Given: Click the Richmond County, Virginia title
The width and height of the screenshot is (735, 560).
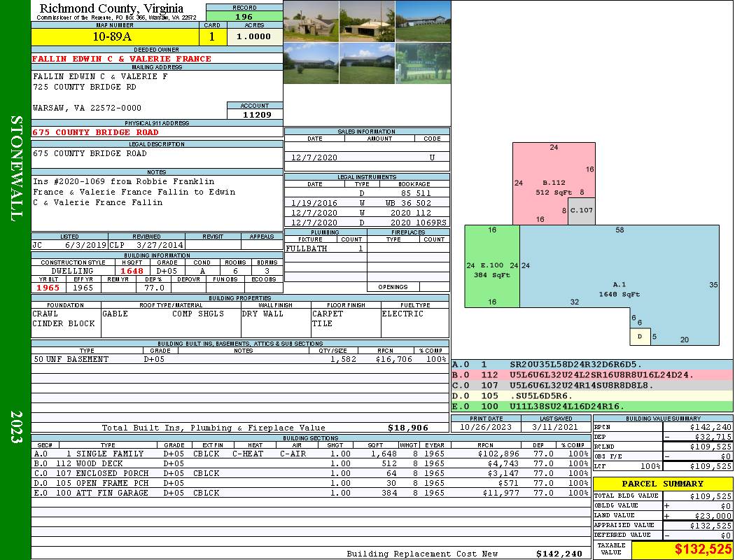Looking at the screenshot, I should click(111, 8).
